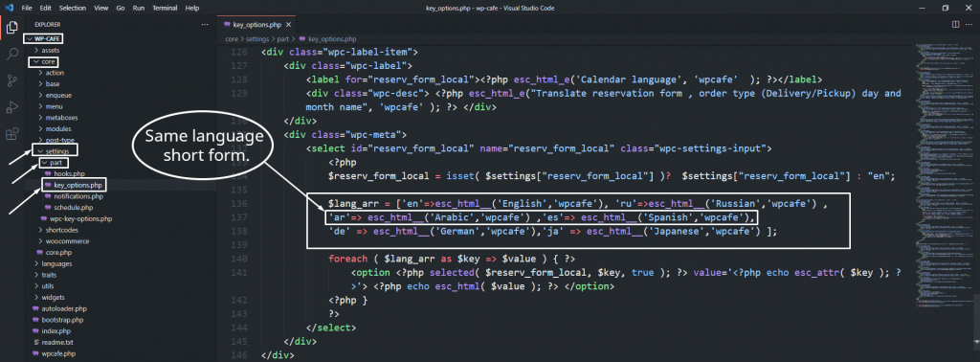Collapse the WP-CAFE root folder
This screenshot has width=980, height=362.
point(43,38)
